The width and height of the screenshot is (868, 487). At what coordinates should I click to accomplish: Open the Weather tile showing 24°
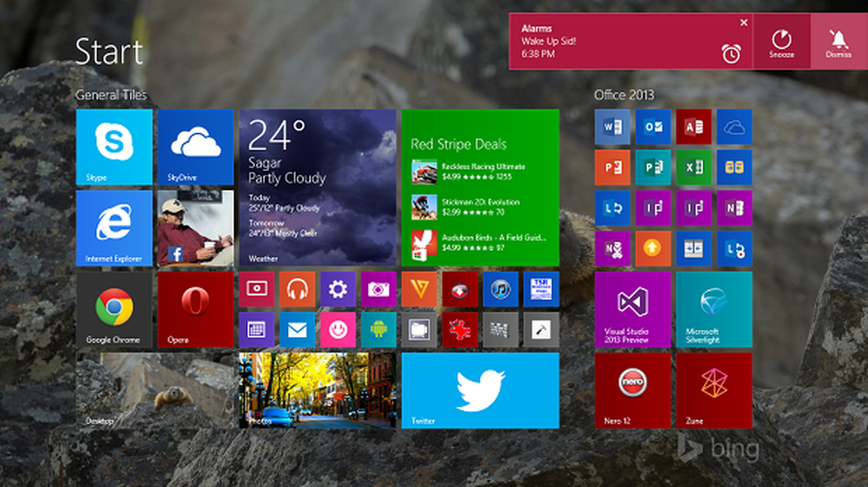[318, 188]
